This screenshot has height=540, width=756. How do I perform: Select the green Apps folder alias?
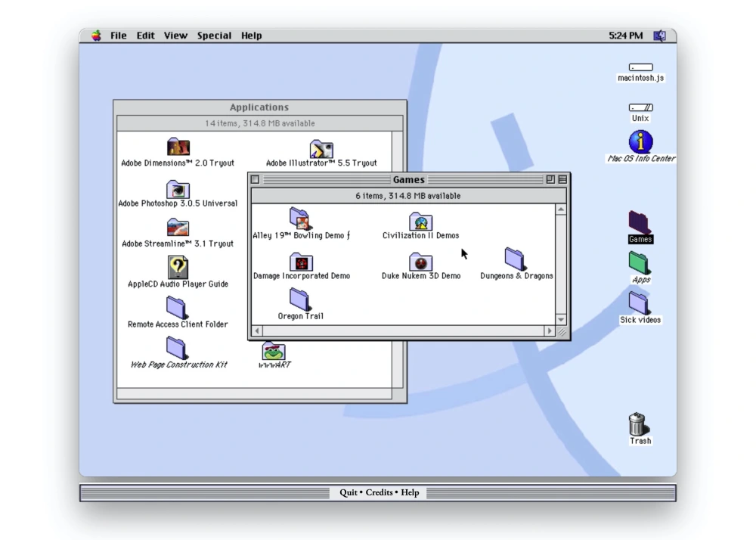(x=640, y=262)
